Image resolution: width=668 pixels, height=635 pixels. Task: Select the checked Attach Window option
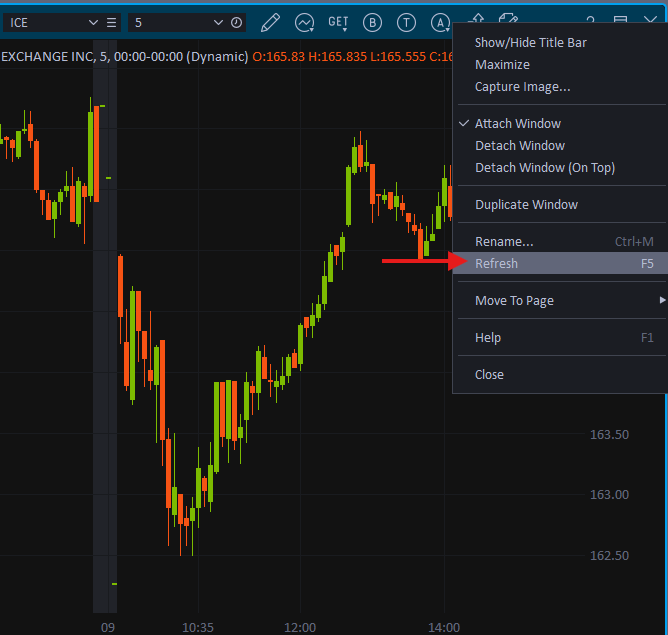pos(517,124)
